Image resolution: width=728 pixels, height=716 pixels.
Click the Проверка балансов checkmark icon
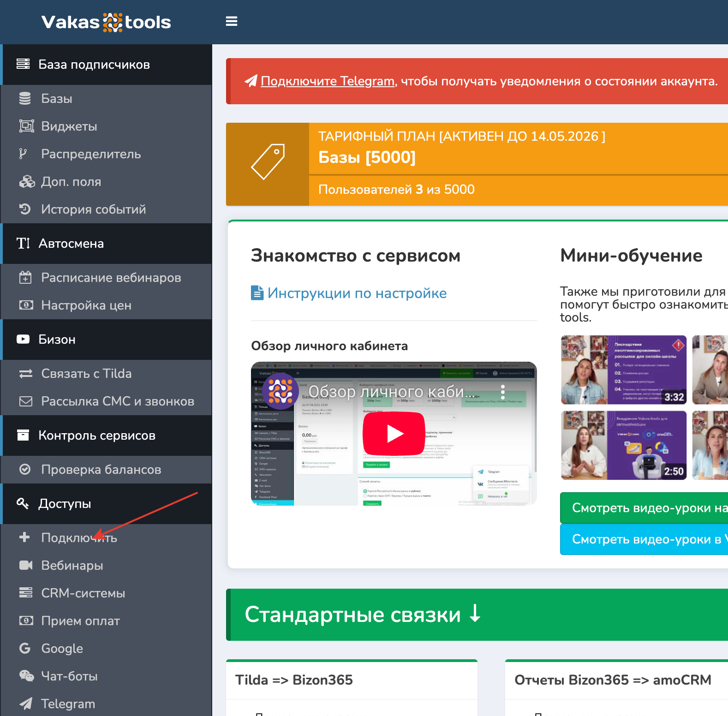tap(25, 469)
